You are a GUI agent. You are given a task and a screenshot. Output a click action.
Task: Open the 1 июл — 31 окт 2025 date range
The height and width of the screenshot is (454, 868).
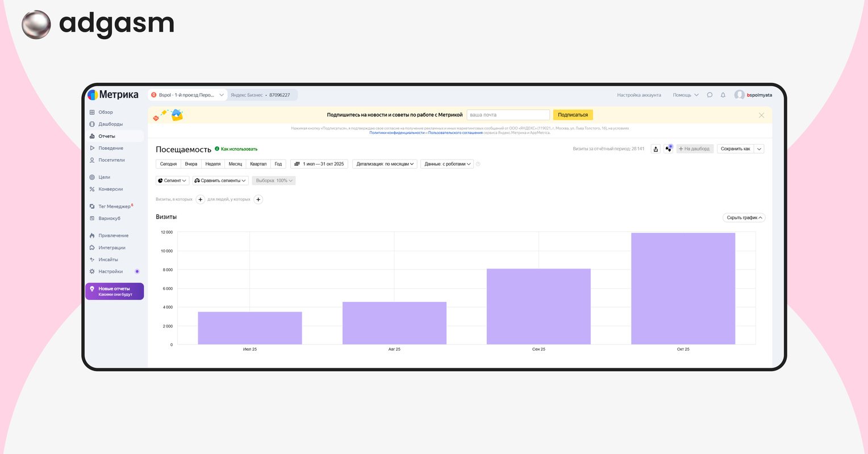pos(319,164)
